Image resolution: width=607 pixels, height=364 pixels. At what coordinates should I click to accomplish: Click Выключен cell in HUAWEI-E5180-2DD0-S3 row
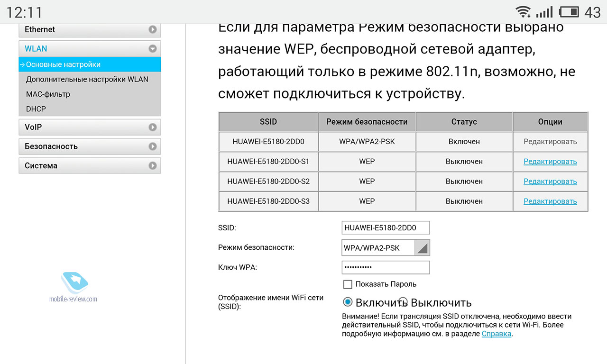(x=464, y=201)
